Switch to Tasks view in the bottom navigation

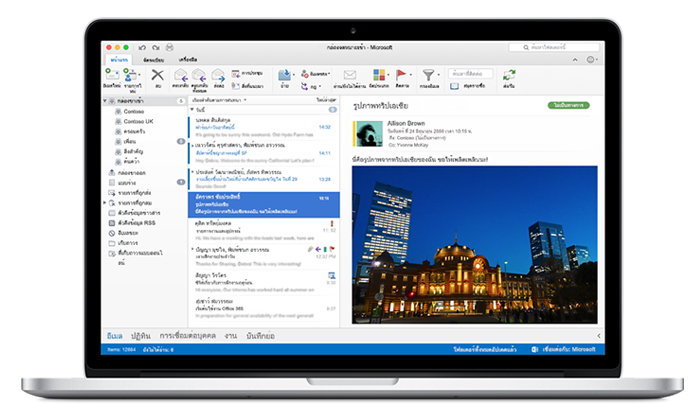231,336
